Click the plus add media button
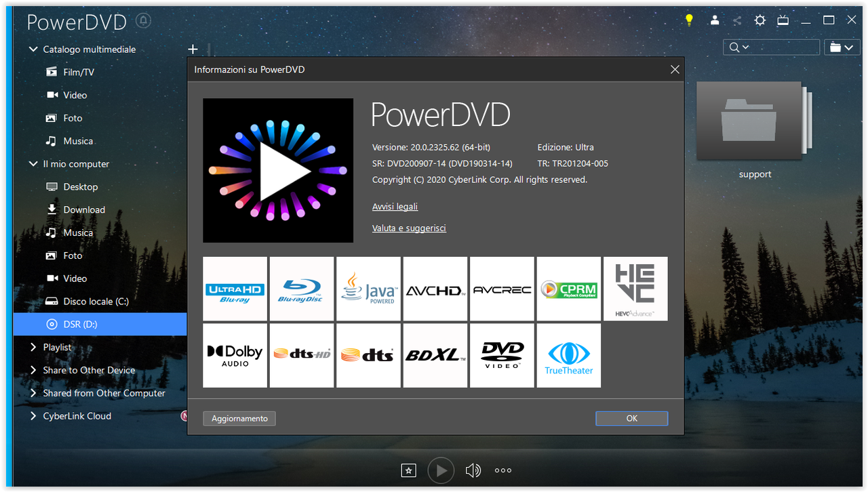 (x=193, y=49)
